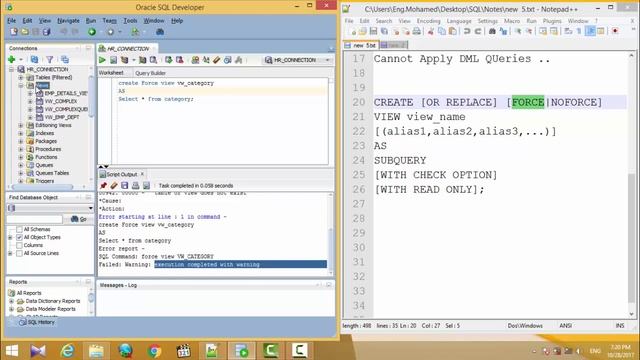Select the Worksheet tab
The height and width of the screenshot is (360, 640).
coord(111,73)
